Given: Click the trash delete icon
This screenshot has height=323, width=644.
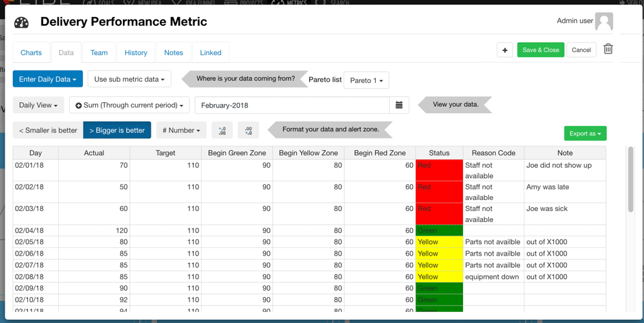Looking at the screenshot, I should (x=608, y=49).
